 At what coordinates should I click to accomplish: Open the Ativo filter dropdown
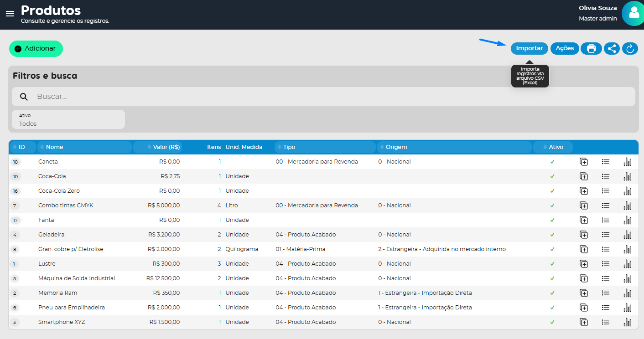(68, 119)
